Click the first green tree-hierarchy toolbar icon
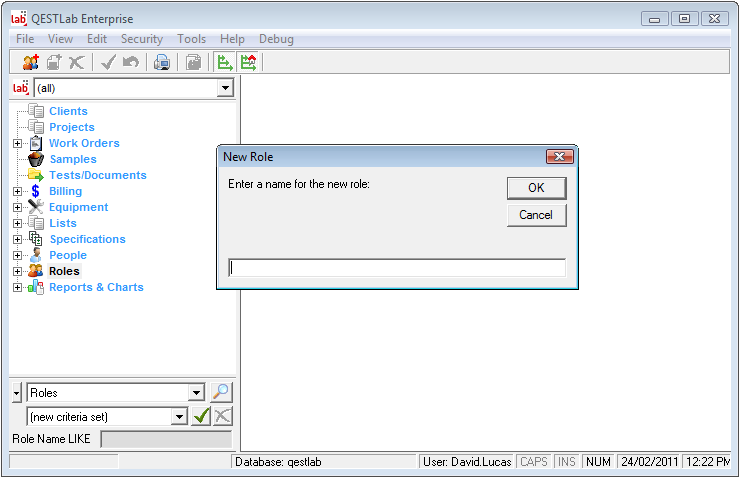 224,63
